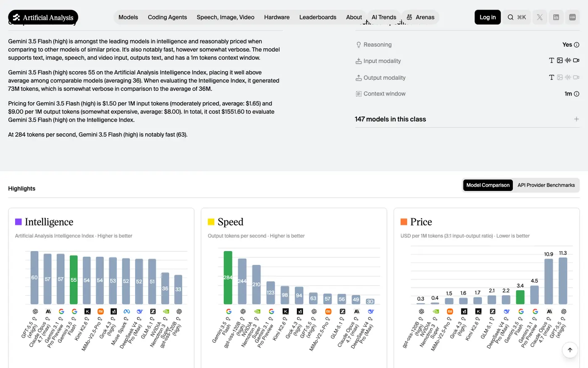Image resolution: width=588 pixels, height=368 pixels.
Task: Click the green 55 bar in Intelligence chart
Action: click(73, 280)
